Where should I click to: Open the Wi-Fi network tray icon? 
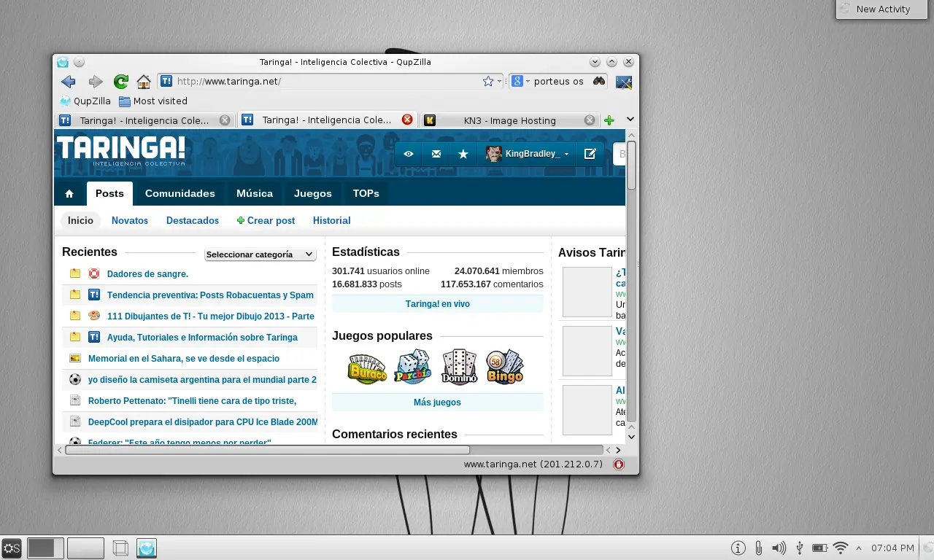[841, 548]
